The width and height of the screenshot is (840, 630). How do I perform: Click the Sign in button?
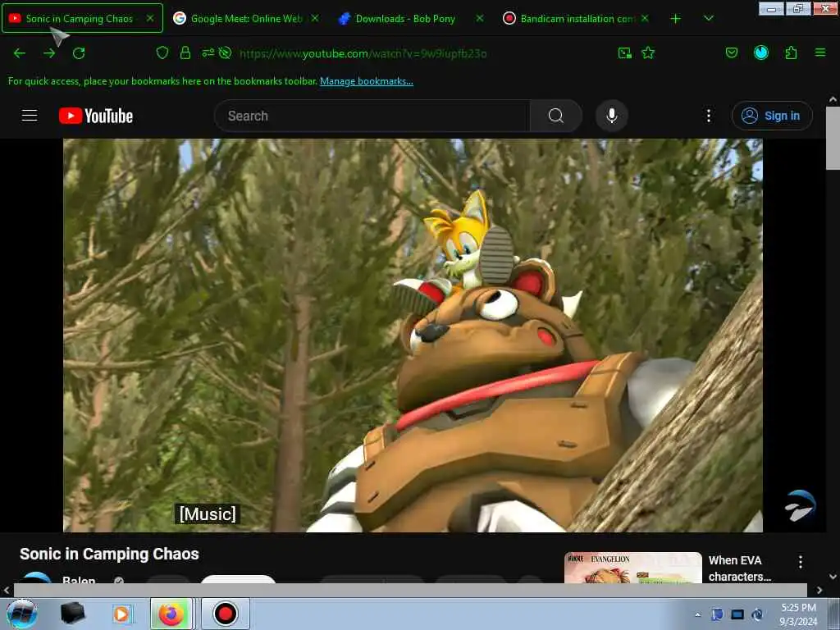(x=772, y=116)
